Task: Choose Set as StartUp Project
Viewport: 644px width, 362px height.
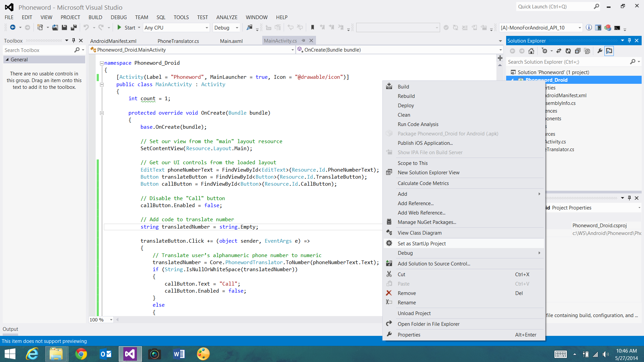Action: (422, 244)
